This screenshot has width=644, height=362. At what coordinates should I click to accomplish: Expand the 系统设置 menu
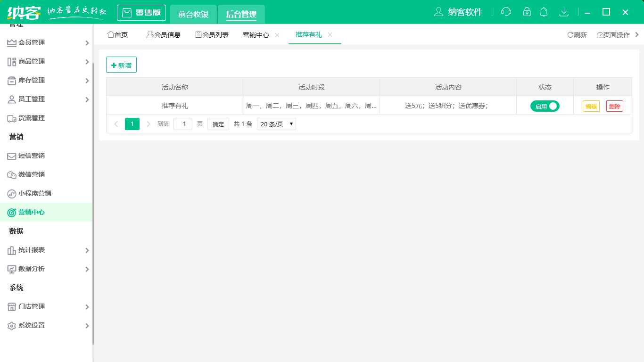[x=87, y=325]
